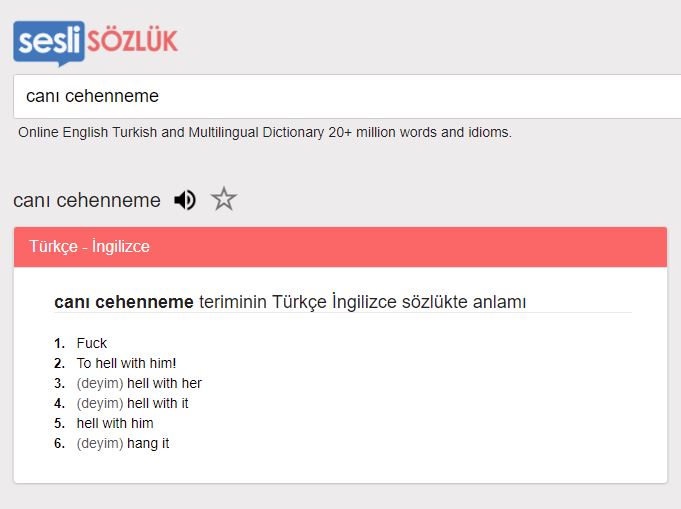Open translation 'hang it'

148,443
